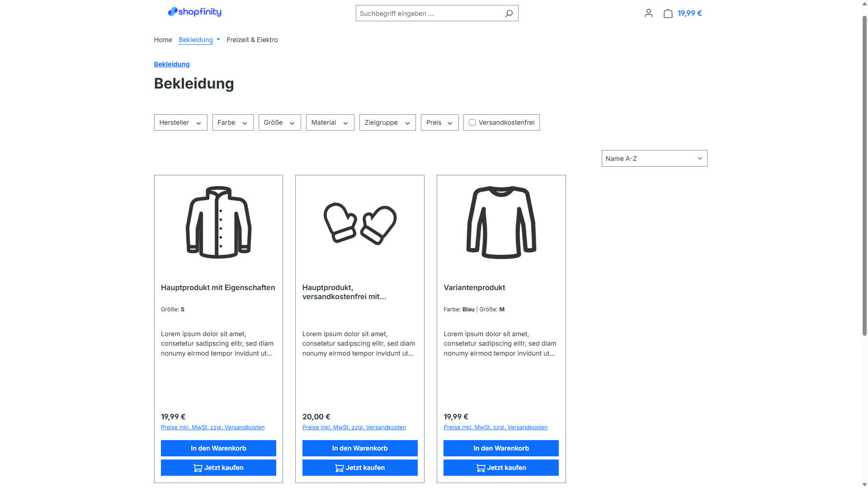Expand the Farbe filter
This screenshot has height=488, width=868.
point(233,122)
